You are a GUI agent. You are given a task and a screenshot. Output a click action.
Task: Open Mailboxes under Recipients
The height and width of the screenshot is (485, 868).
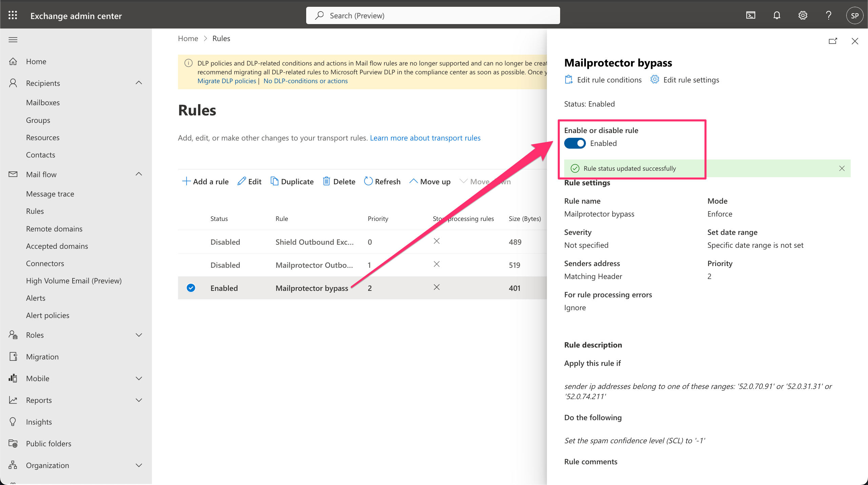pos(43,102)
